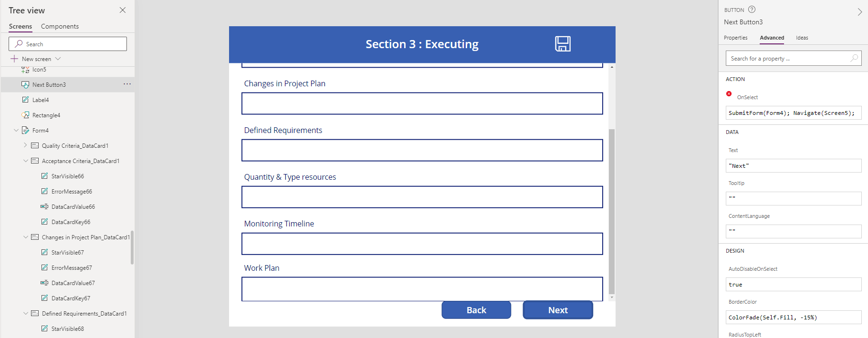Click the red error icon beside OnSelect
Image resolution: width=868 pixels, height=338 pixels.
click(729, 94)
